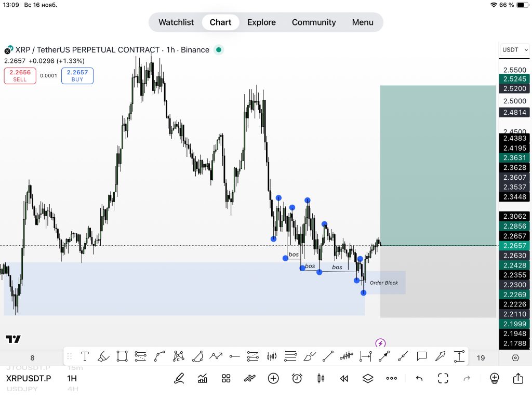The image size is (532, 399).
Task: Toggle fullscreen chart mode
Action: 443,378
